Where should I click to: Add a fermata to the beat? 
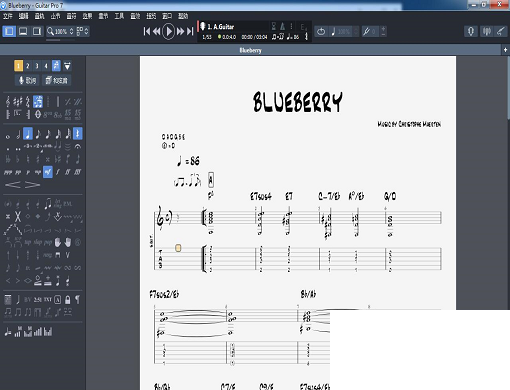78,146
